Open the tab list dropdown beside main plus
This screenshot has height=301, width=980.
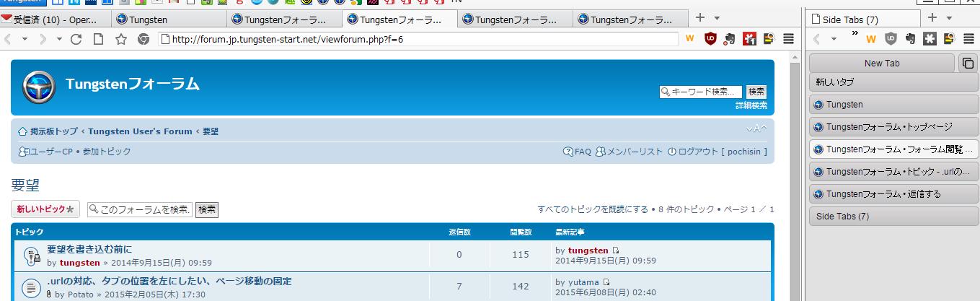click(x=717, y=18)
